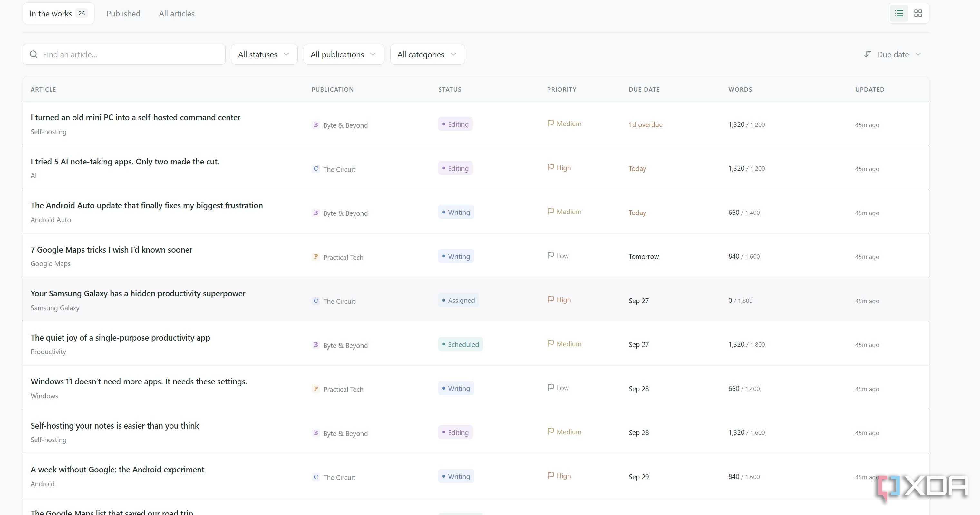Click Practical Tech badge in Windows 11 row
980x515 pixels.
[316, 389]
